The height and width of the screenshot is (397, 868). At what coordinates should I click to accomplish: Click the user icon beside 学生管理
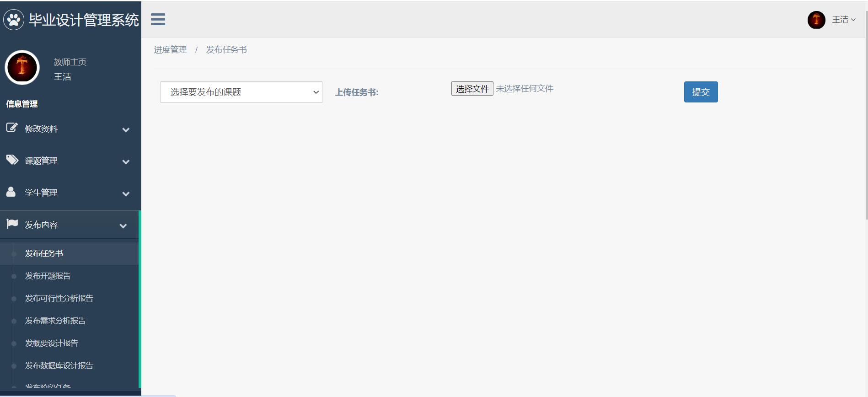pos(11,192)
